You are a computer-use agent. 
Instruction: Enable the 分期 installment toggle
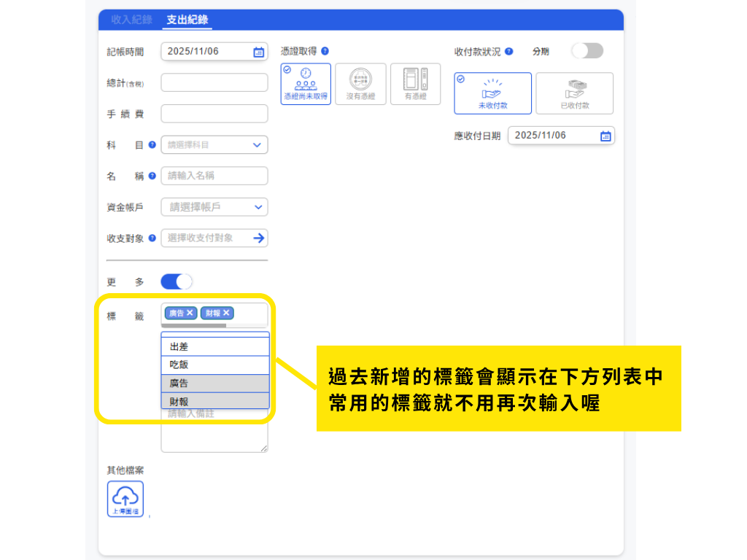(587, 51)
